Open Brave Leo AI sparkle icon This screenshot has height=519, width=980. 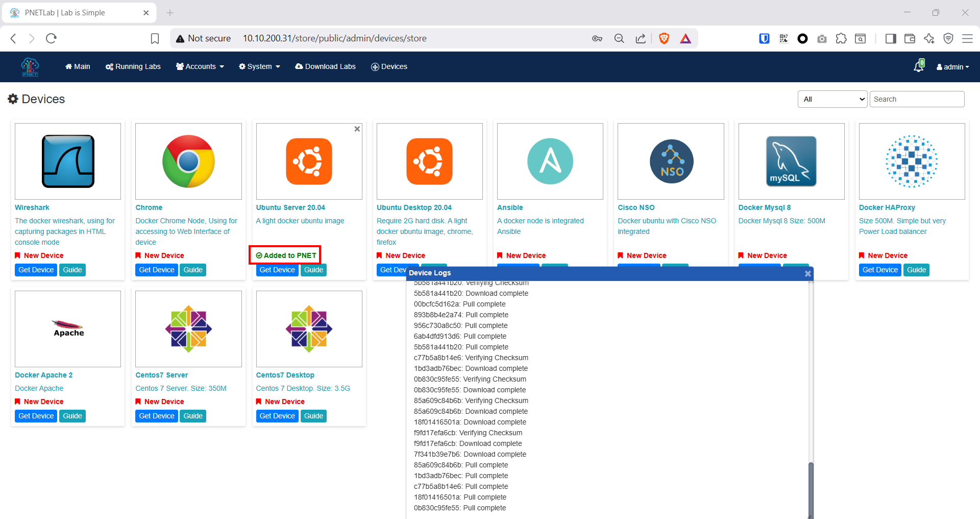929,38
